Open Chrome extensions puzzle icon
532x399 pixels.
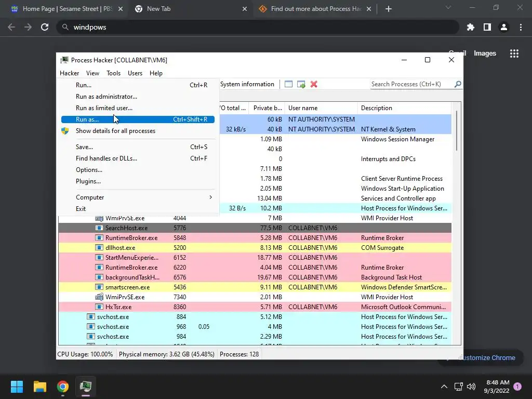pyautogui.click(x=470, y=27)
